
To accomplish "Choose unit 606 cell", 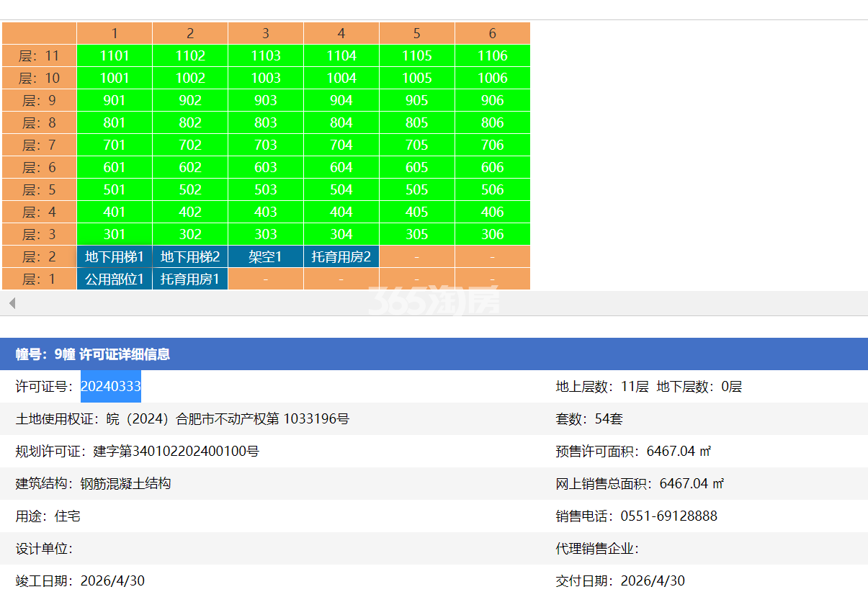I will [x=493, y=167].
